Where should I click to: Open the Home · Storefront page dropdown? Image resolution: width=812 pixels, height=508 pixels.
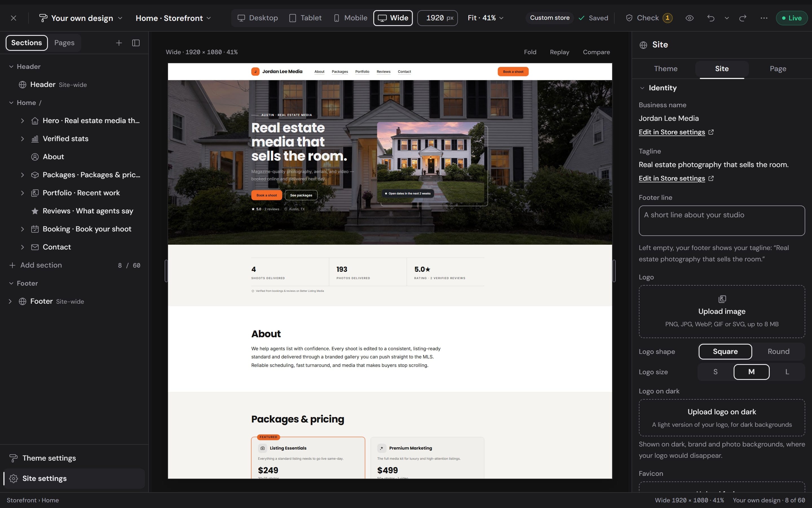pos(173,18)
